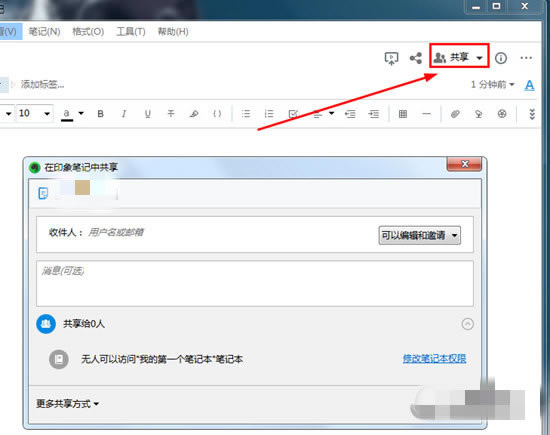Viewport: 550px width, 435px height.
Task: Click the rightmost circular toolbar icon
Action: [x=502, y=114]
